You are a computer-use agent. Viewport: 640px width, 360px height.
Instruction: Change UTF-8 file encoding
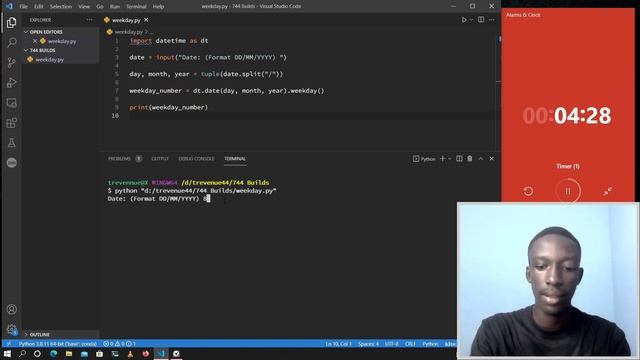[x=392, y=344]
